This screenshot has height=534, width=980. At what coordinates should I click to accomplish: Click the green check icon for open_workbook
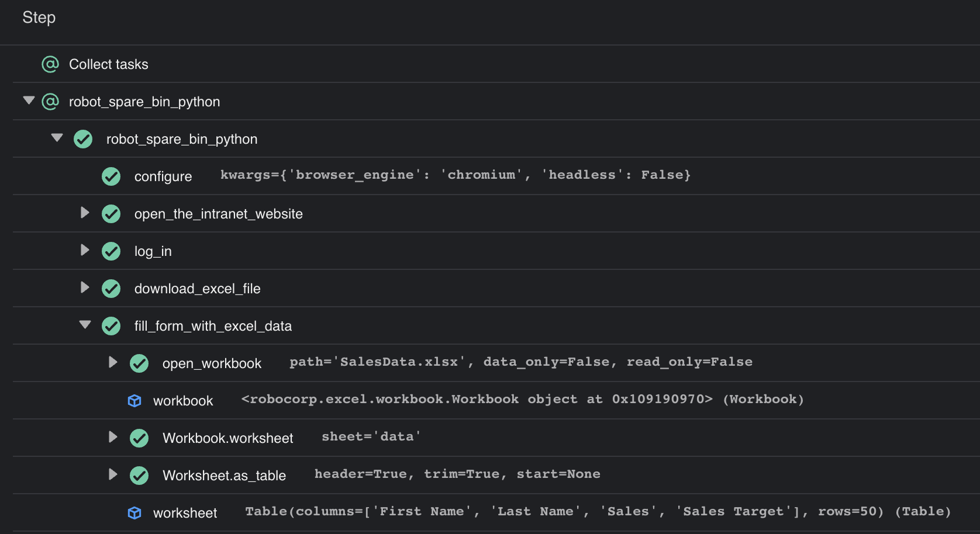click(139, 363)
